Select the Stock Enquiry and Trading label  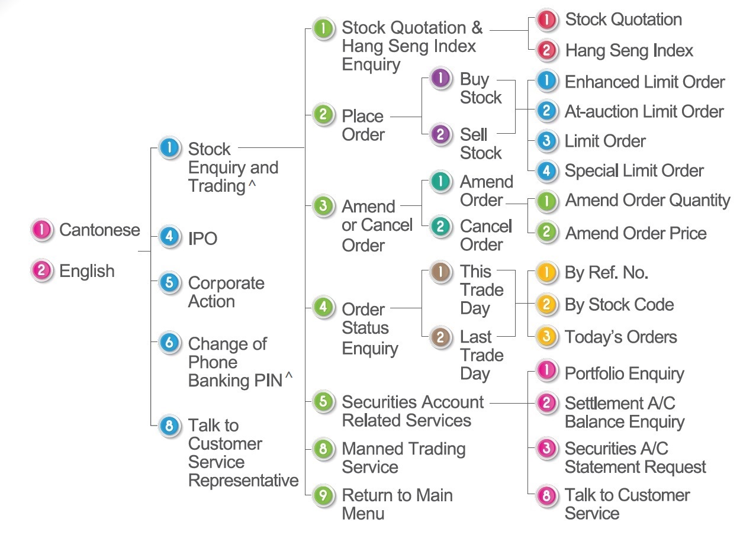[233, 167]
